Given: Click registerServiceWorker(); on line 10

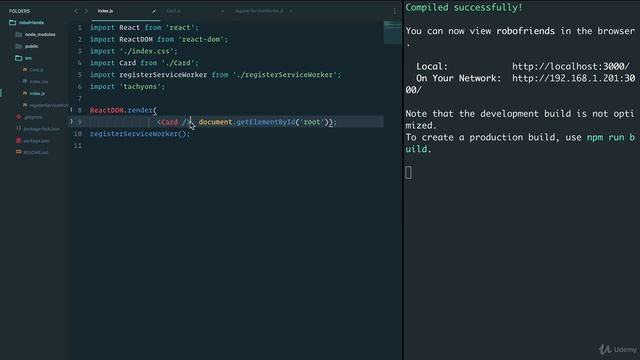Looking at the screenshot, I should coord(140,134).
